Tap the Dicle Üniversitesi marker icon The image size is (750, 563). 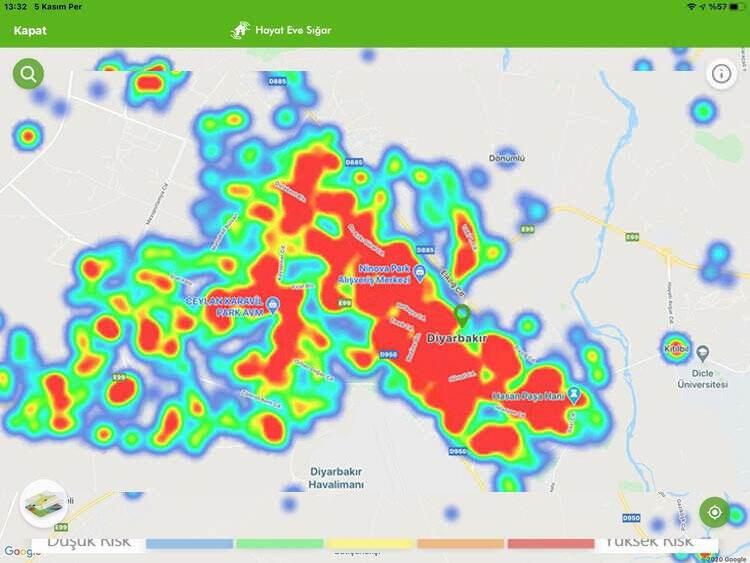703,353
